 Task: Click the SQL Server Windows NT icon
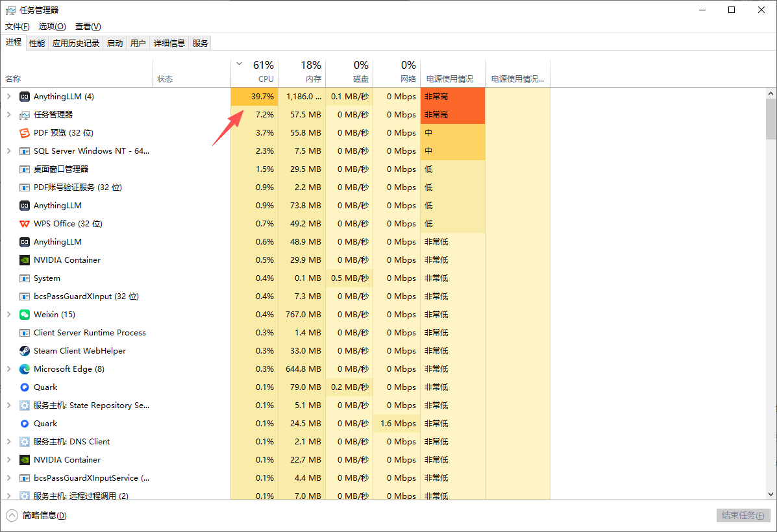[24, 151]
